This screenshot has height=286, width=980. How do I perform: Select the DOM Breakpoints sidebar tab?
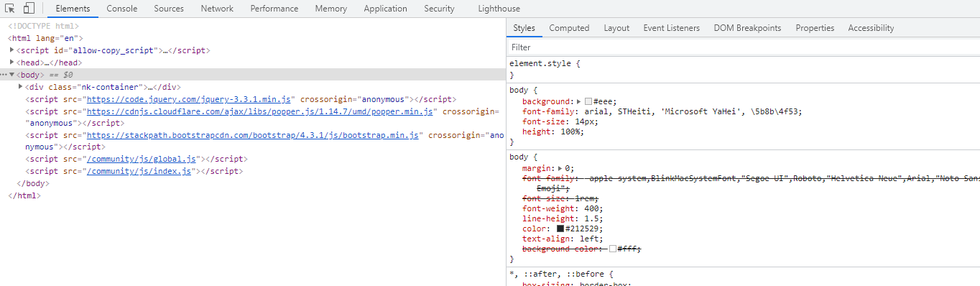pos(747,28)
